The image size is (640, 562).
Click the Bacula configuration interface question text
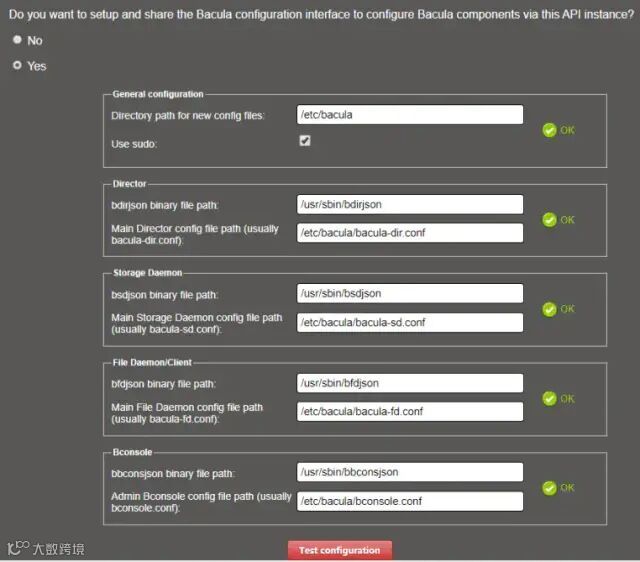321,15
